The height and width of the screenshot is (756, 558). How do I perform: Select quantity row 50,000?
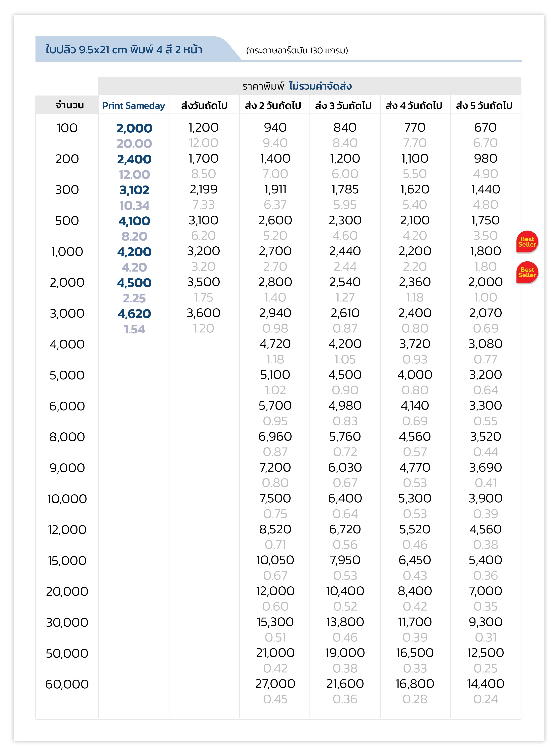pyautogui.click(x=67, y=653)
